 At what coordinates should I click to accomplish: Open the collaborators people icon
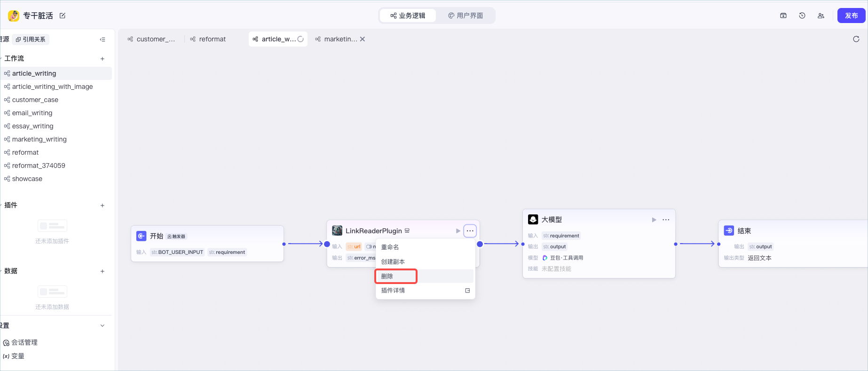pos(821,16)
